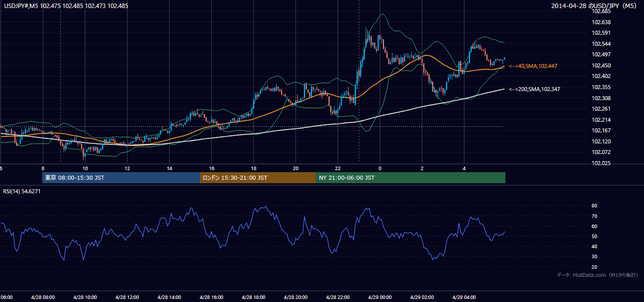Click the RSI(14) 54.6271 indicator label
Viewport: 644px width, 302px height.
[x=22, y=191]
